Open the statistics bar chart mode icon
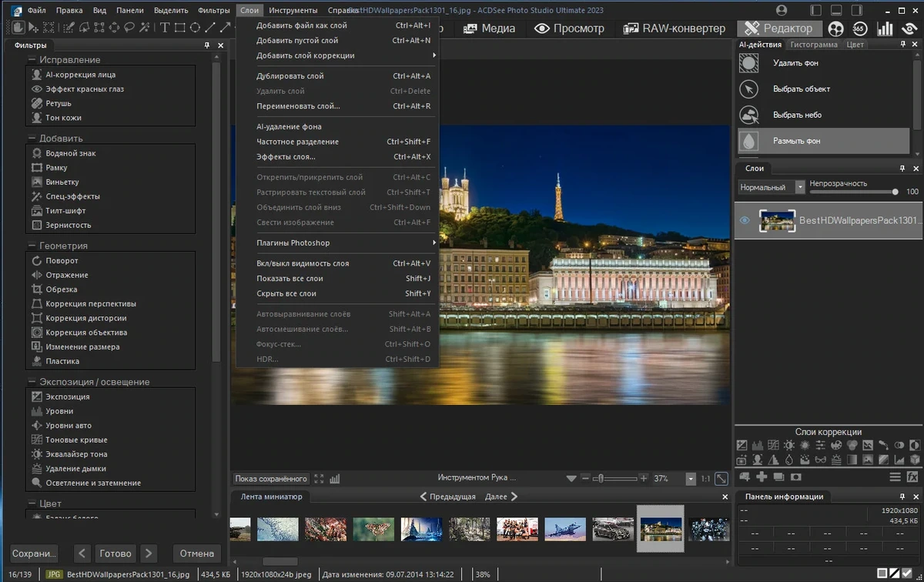 click(x=885, y=28)
